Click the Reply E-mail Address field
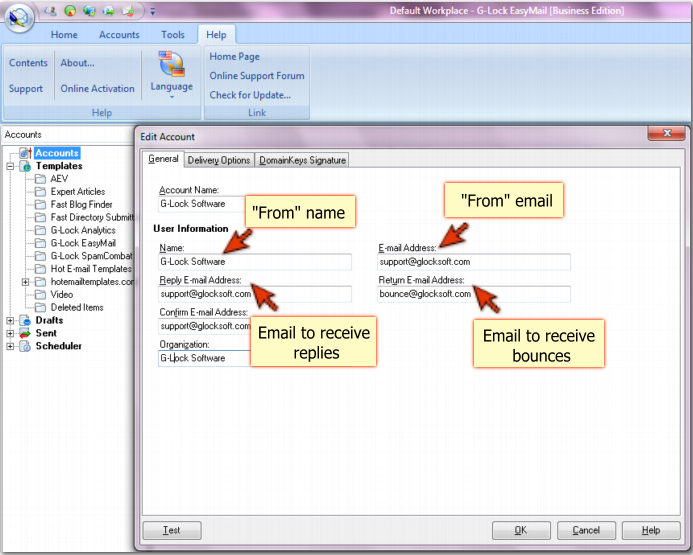Image resolution: width=693 pixels, height=555 pixels. coord(255,294)
